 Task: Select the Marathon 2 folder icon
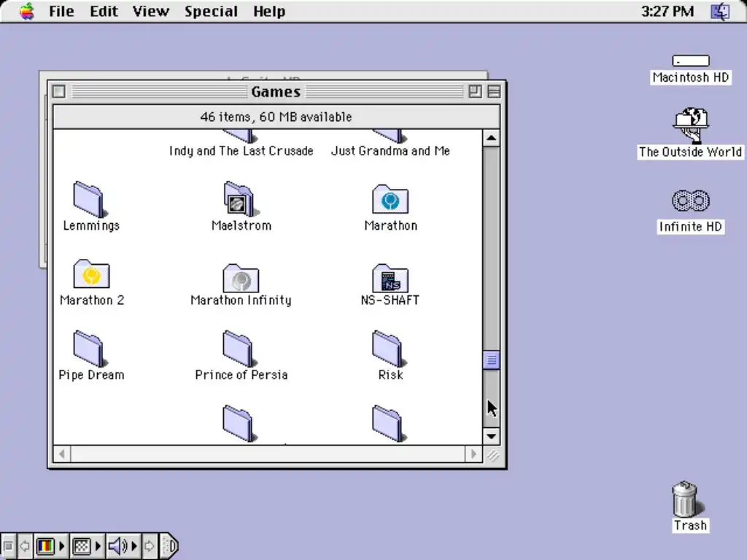coord(91,274)
